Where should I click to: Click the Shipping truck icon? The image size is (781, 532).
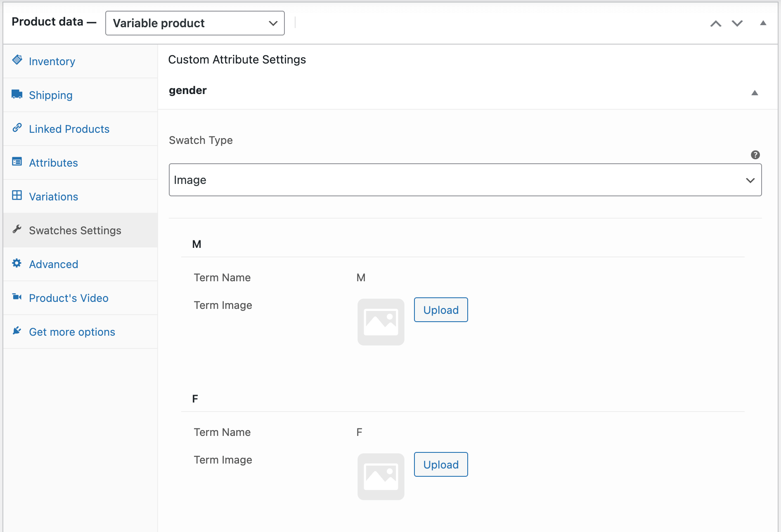tap(17, 94)
